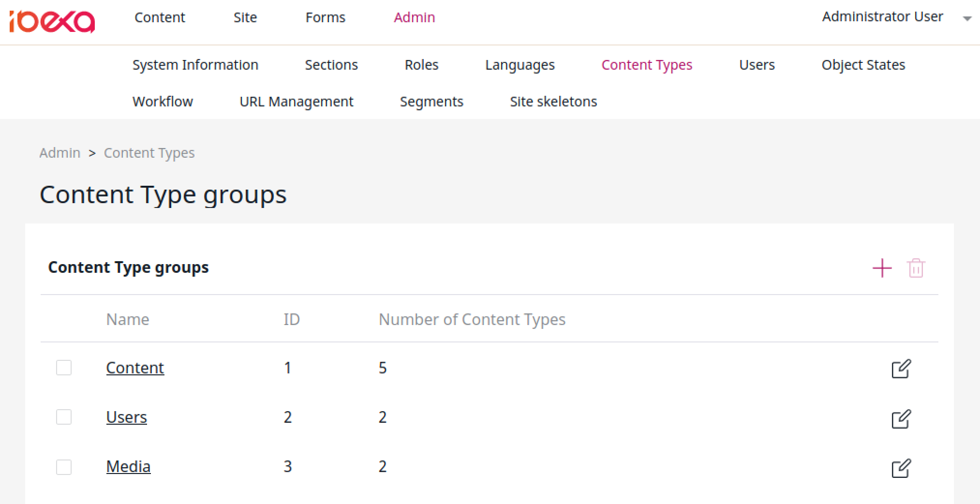Go to Object States tab
Viewport: 980px width, 504px height.
click(863, 65)
